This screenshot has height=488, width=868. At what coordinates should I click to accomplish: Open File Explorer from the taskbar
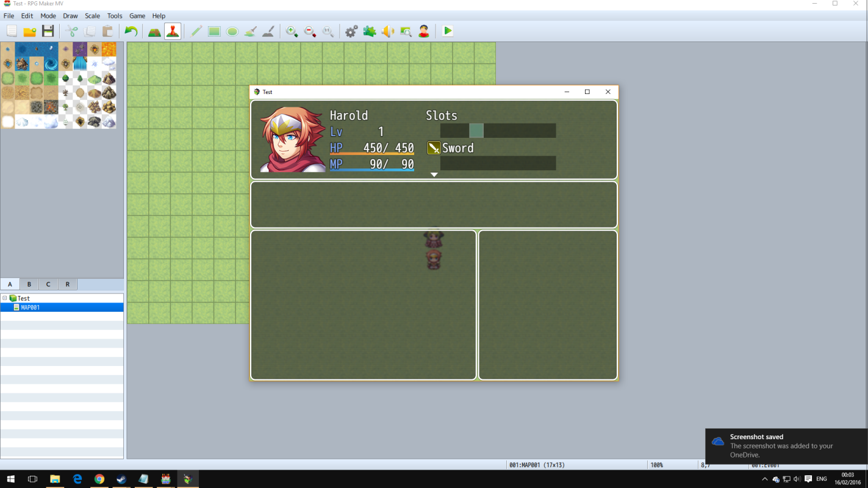click(x=55, y=479)
